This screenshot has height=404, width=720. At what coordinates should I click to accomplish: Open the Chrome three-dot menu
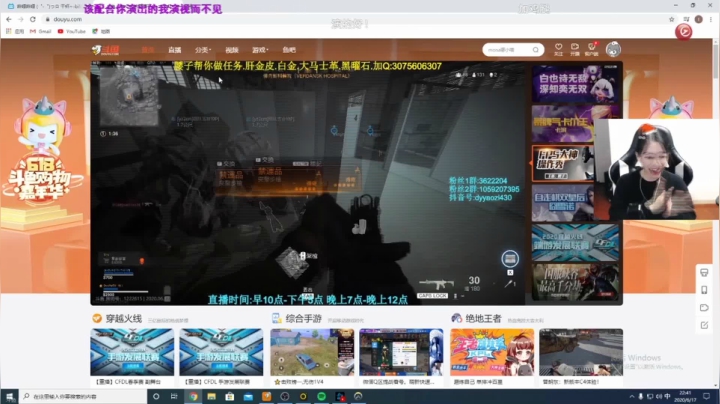tap(711, 19)
